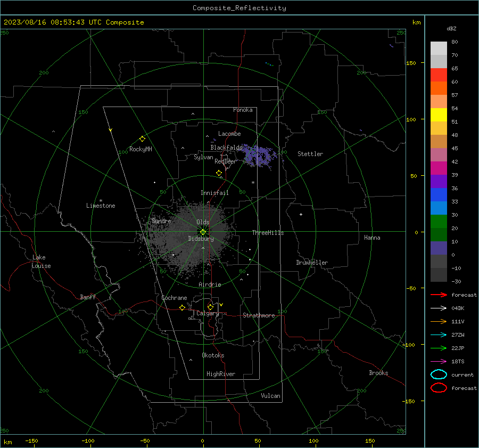This screenshot has height=448, width=479.
Task: Click the RockyMH location label
Action: pyautogui.click(x=141, y=149)
